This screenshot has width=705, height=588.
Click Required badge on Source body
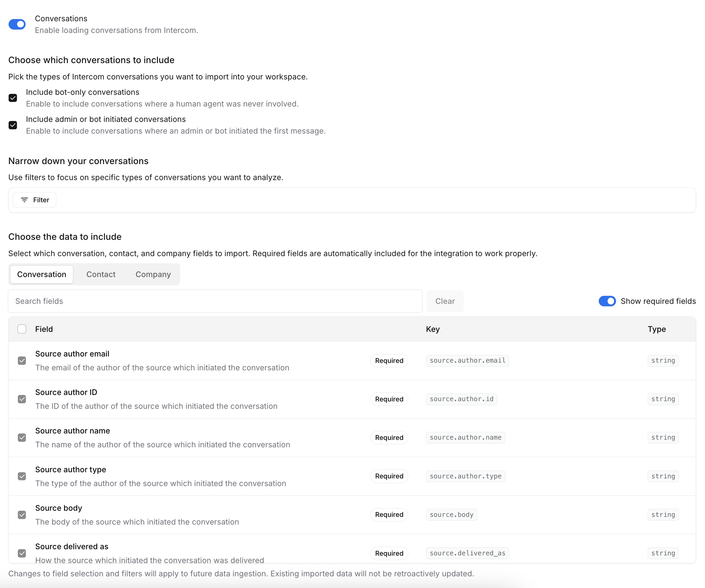click(389, 515)
